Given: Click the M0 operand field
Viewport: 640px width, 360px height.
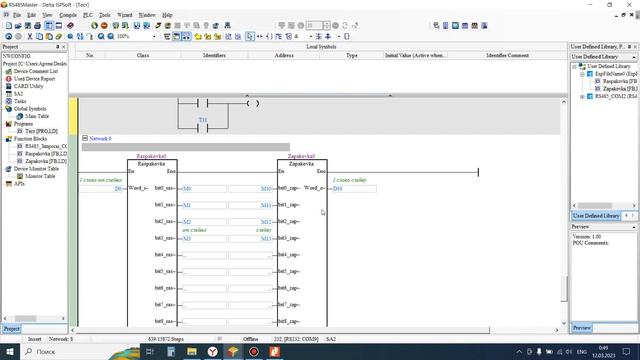Looking at the screenshot, I should (x=204, y=189).
